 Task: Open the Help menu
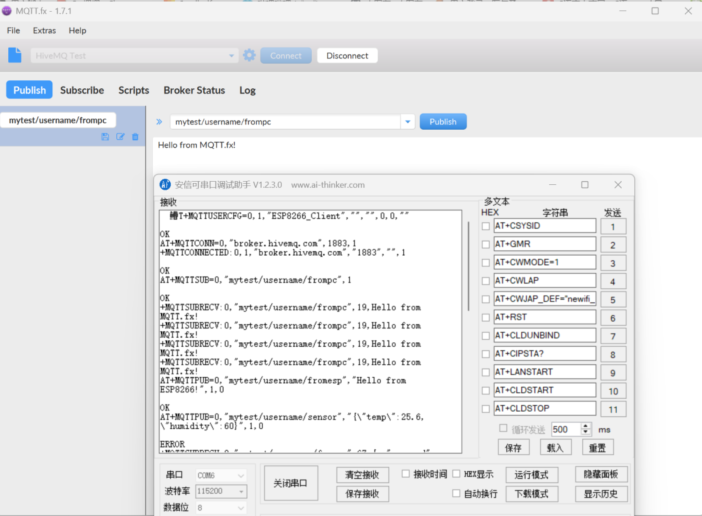click(77, 30)
